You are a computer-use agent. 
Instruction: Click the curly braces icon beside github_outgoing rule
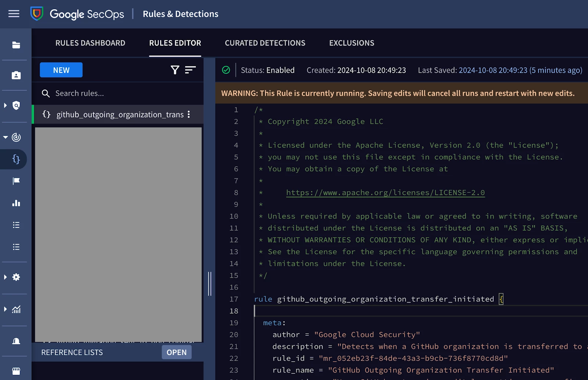pyautogui.click(x=46, y=114)
